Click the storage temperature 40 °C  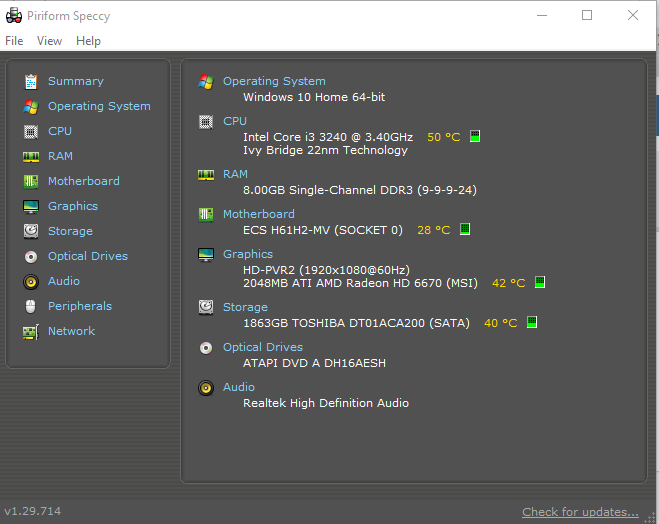point(501,323)
